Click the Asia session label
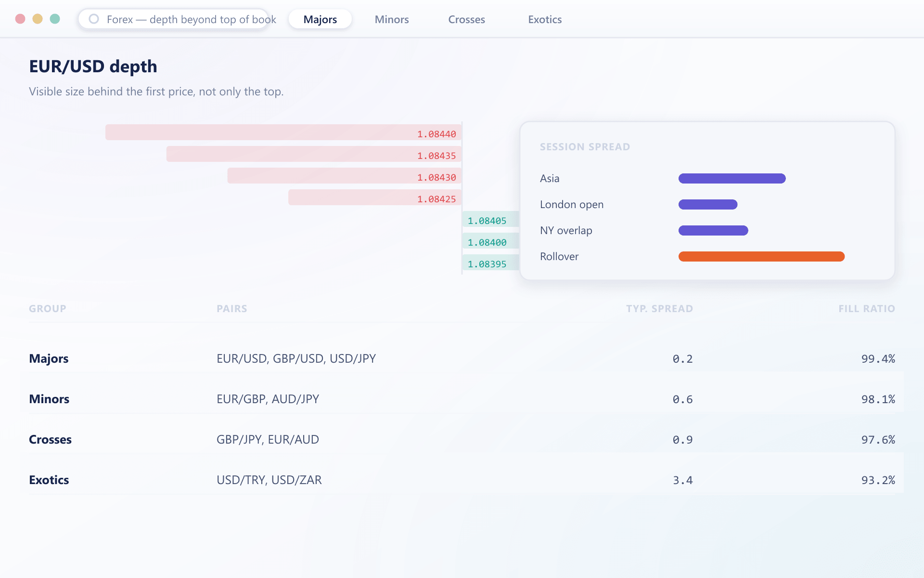This screenshot has height=578, width=924. tap(550, 179)
